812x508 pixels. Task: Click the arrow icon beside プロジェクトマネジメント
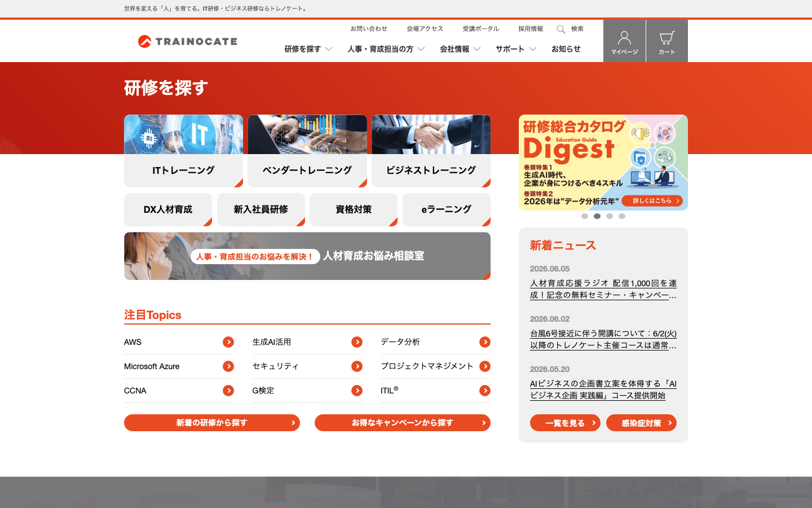(x=485, y=366)
